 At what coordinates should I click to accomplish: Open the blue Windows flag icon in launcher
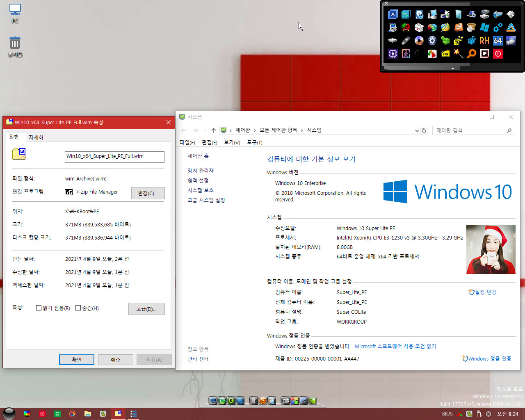coord(484,27)
